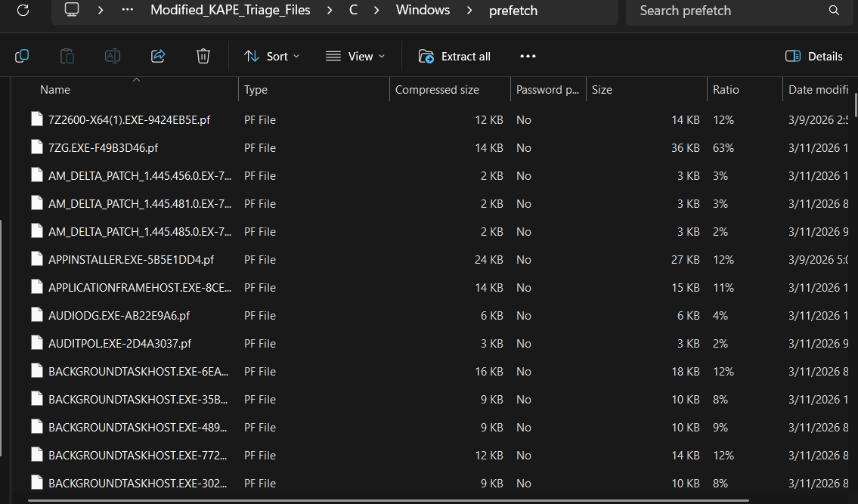Image resolution: width=858 pixels, height=504 pixels.
Task: Open the View dropdown menu
Action: (355, 56)
